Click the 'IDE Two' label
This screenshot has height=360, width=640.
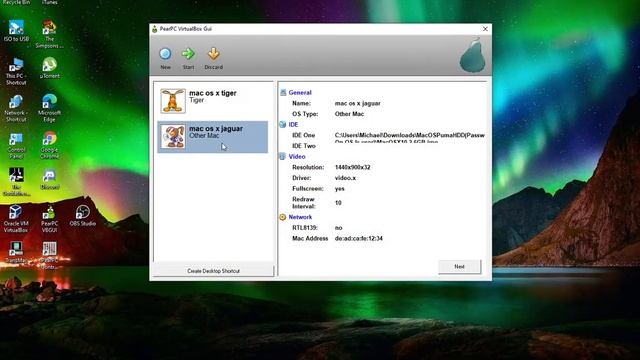(304, 146)
